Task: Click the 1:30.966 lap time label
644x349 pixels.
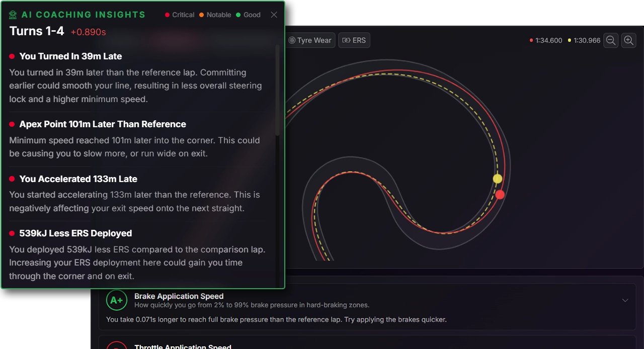Action: (587, 40)
